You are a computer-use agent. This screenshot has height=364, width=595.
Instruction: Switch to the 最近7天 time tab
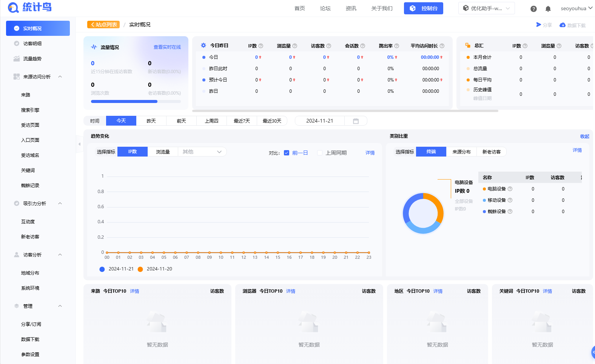[242, 121]
